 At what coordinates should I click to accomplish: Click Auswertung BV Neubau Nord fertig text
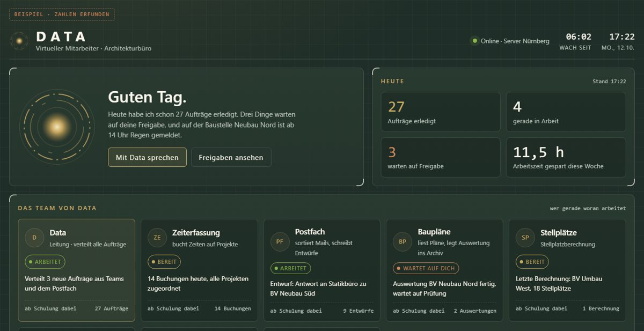click(x=444, y=289)
